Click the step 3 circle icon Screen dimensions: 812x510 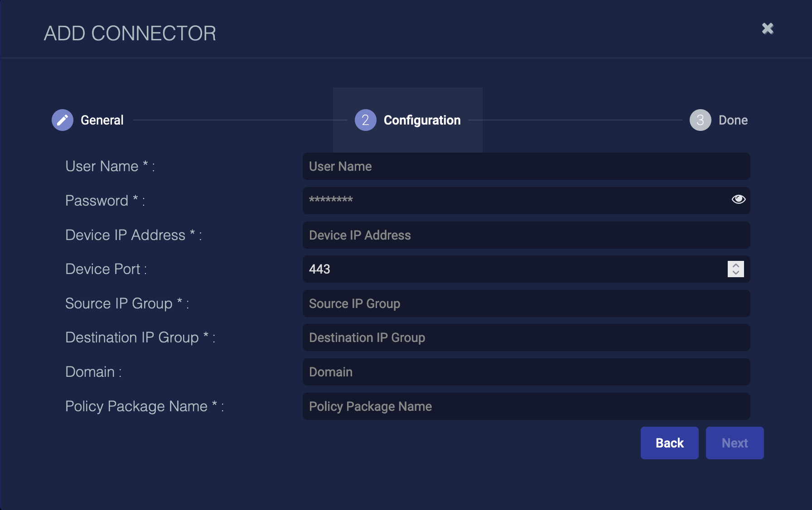[x=700, y=120]
